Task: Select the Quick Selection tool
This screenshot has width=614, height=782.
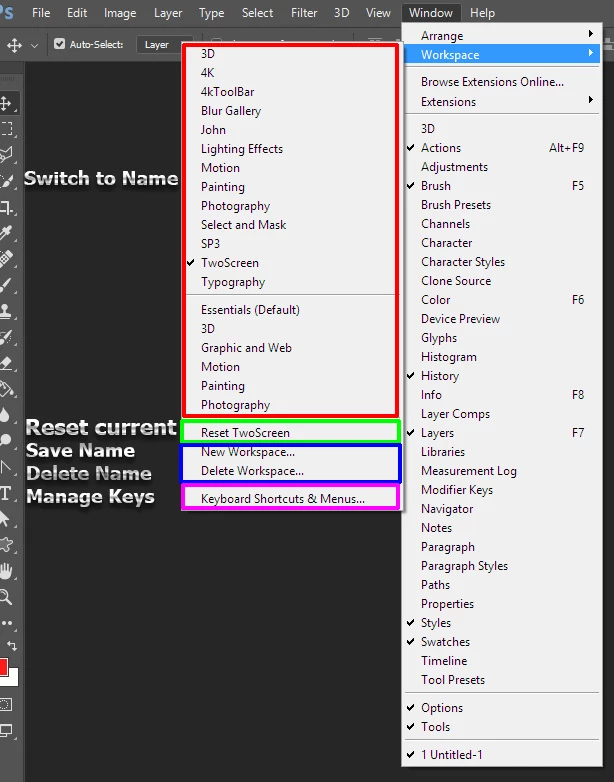Action: 6,181
